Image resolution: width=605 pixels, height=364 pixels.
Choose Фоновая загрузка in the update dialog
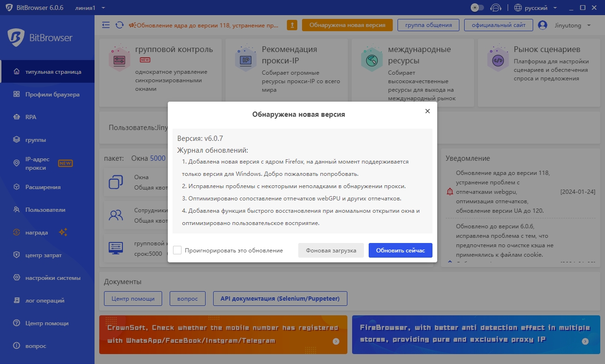(x=331, y=251)
